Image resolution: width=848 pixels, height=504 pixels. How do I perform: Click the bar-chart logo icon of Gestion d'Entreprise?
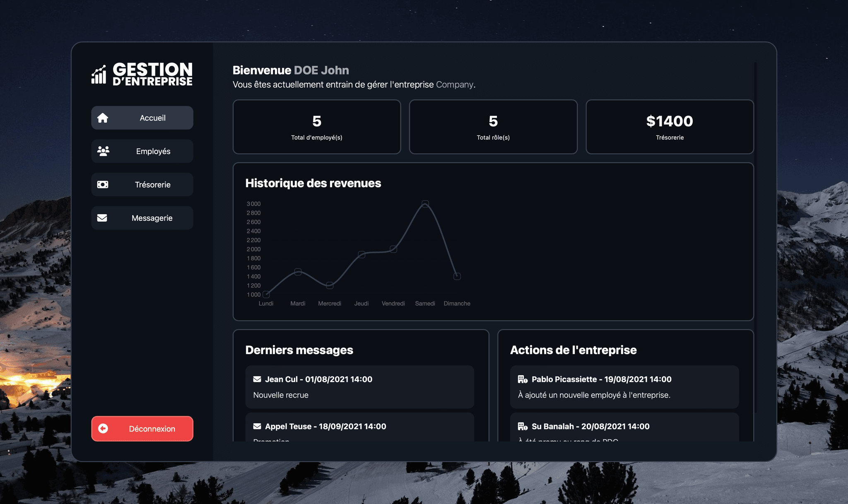98,75
